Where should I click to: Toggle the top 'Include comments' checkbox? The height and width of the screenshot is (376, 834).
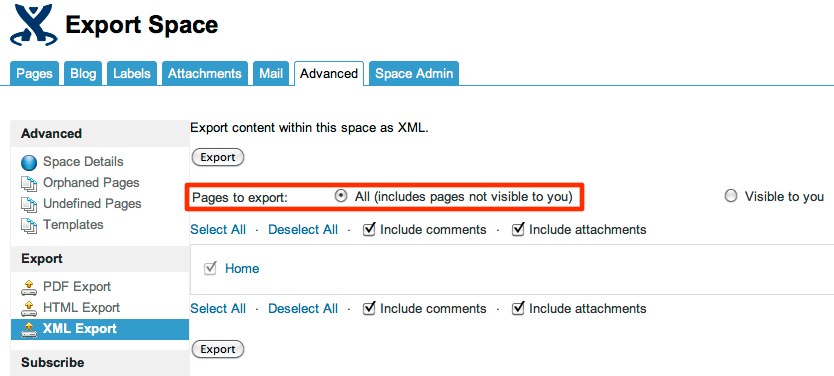coord(369,230)
